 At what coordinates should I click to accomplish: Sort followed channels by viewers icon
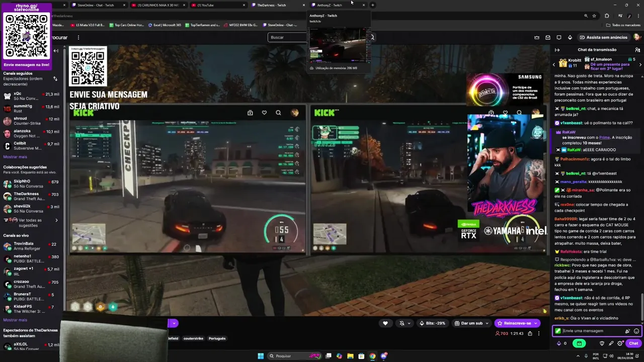coord(55,78)
